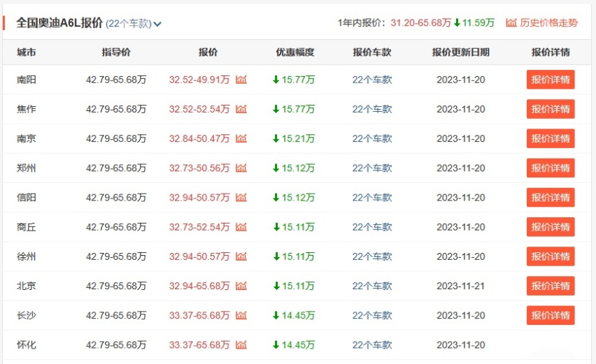
Task: Expand the 22个车款 dropdown chevron in the title
Action: pos(157,24)
